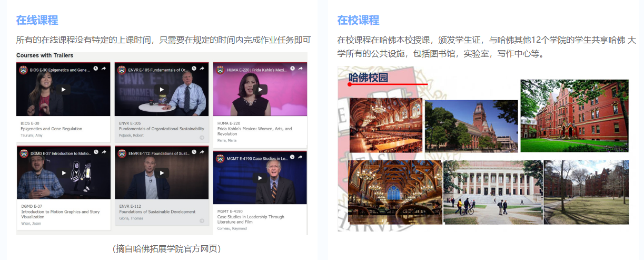The height and width of the screenshot is (260, 644).
Task: Click course code 'HUMA E-220' under the video
Action: coord(229,123)
